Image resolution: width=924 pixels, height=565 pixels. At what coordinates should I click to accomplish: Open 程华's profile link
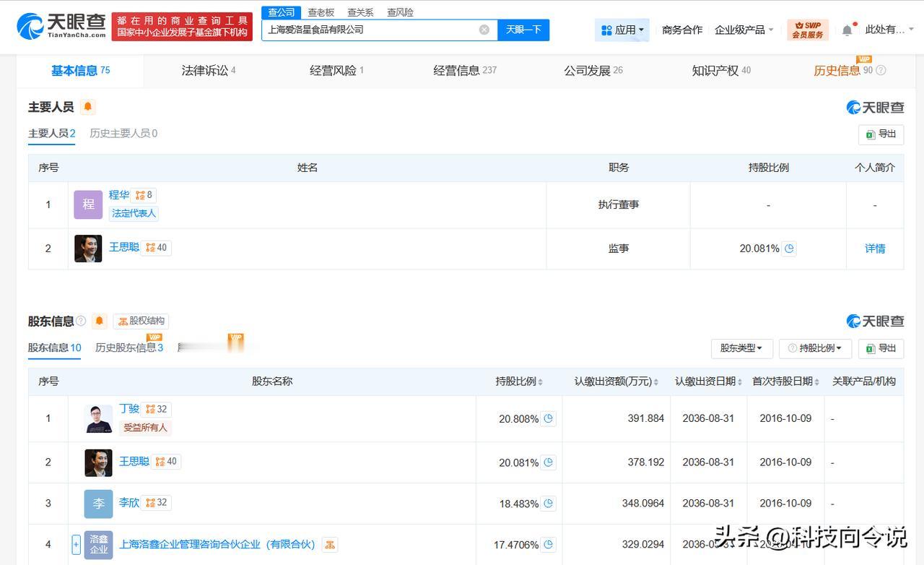tap(119, 195)
